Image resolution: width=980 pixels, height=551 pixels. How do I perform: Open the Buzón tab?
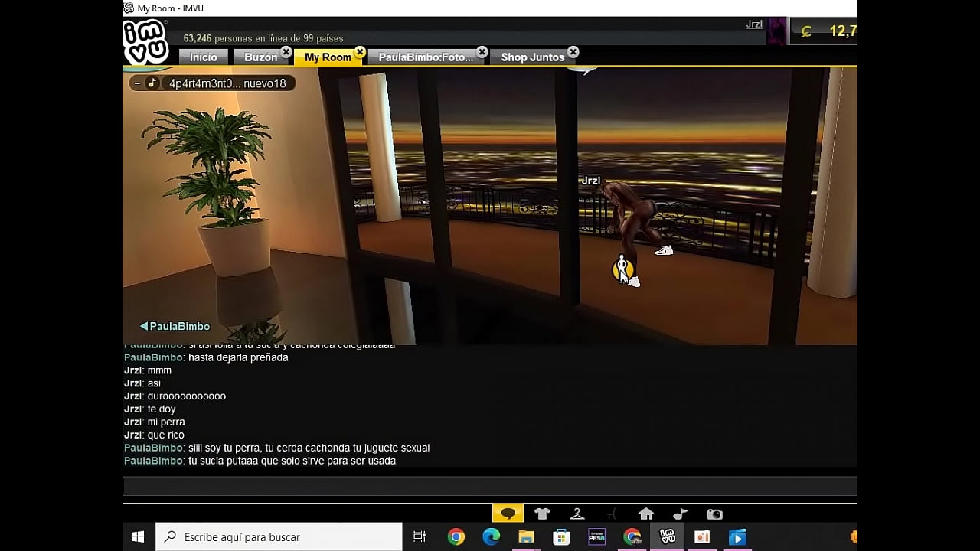pos(260,57)
